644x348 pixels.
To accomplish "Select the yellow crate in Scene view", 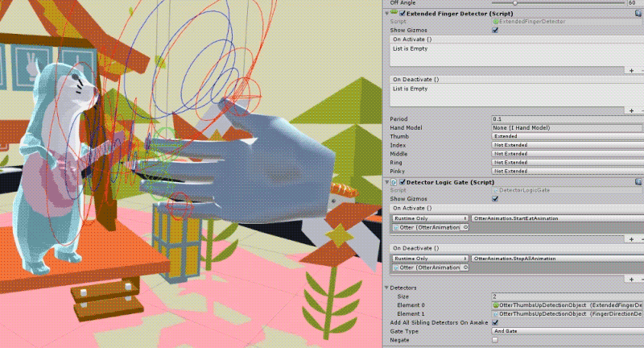I will (177, 242).
